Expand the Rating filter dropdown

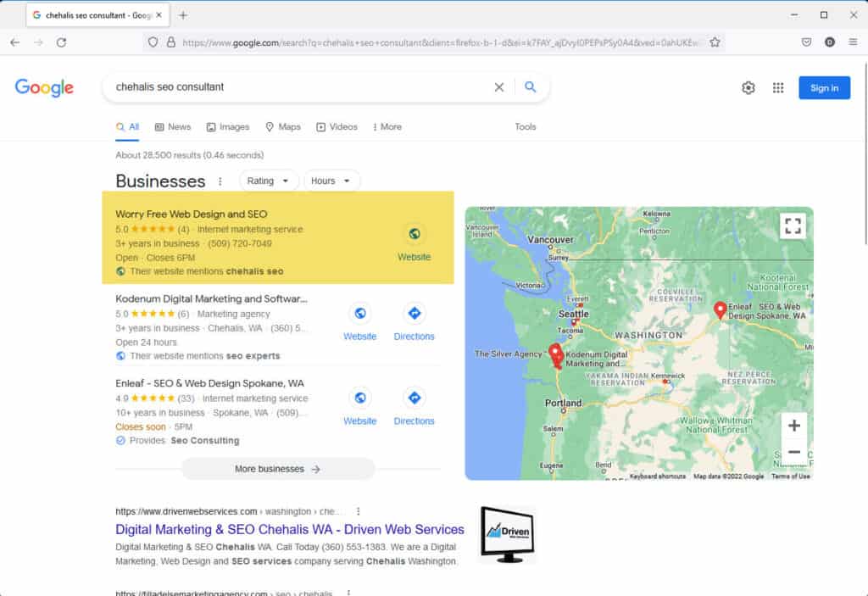(x=269, y=181)
